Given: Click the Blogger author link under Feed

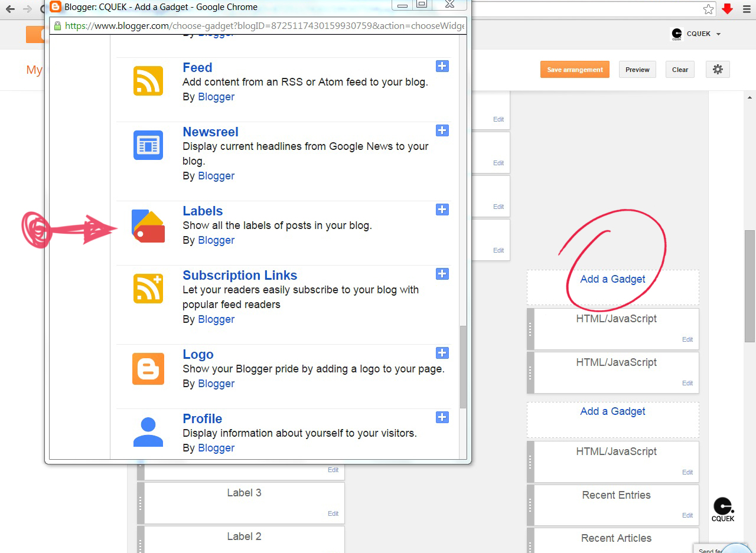Looking at the screenshot, I should [x=216, y=97].
